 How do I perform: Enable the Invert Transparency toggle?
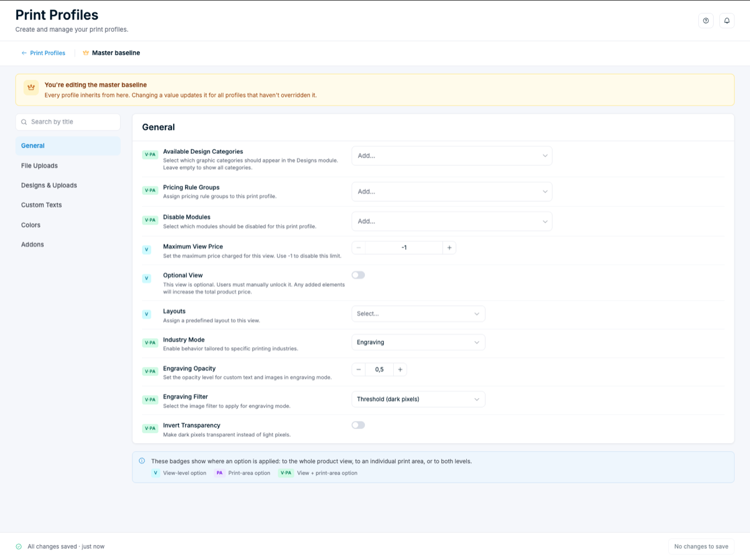[358, 425]
